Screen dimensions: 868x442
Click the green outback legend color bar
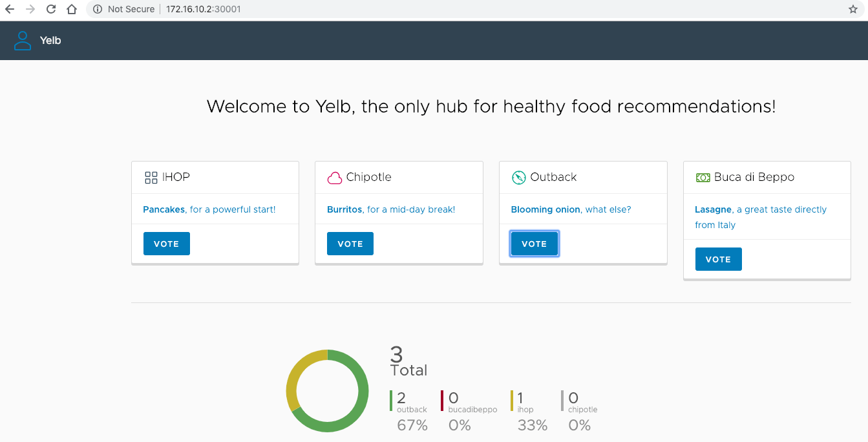coord(391,401)
